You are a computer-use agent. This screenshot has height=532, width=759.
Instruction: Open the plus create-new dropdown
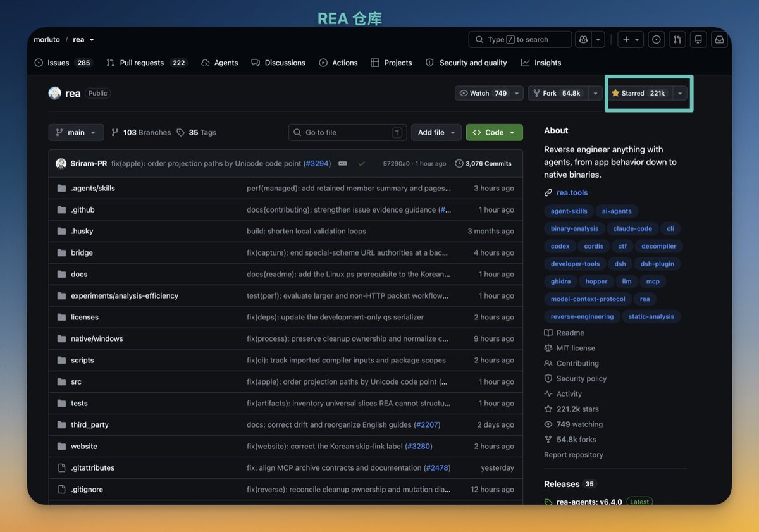(x=631, y=39)
